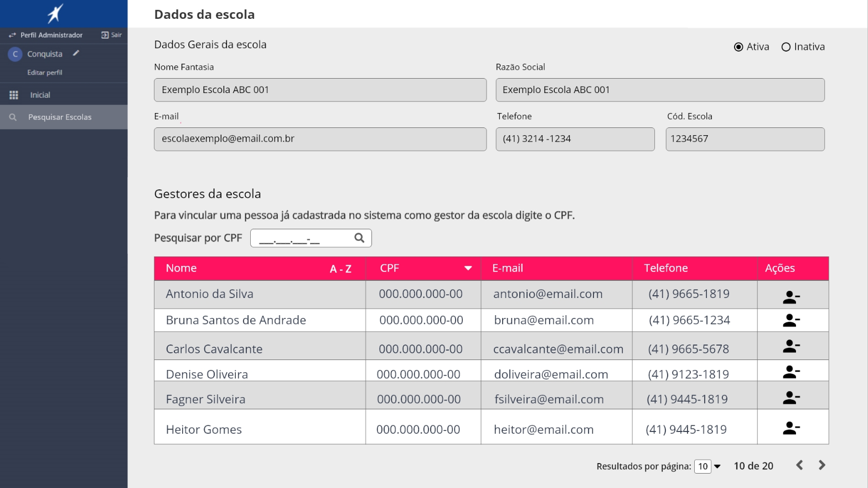Click the email bruna@email.com
The width and height of the screenshot is (868, 488).
click(544, 320)
